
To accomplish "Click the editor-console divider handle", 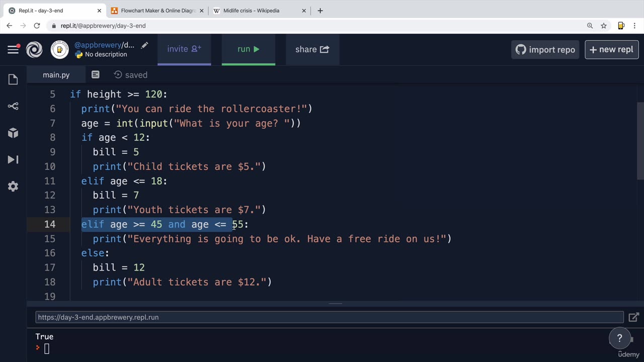I will tap(336, 303).
